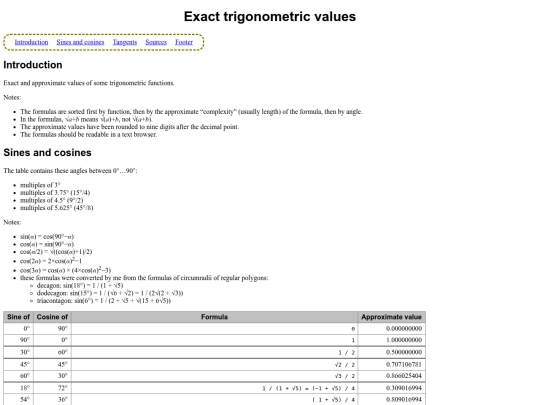Click the 'multiples of 5.625° (45°/8)' bullet
Image resolution: width=540 pixels, height=405 pixels.
point(57,208)
